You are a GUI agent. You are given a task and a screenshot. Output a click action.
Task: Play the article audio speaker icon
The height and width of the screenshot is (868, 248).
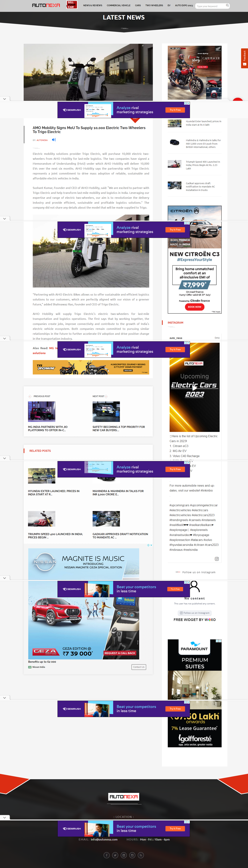pos(53,139)
